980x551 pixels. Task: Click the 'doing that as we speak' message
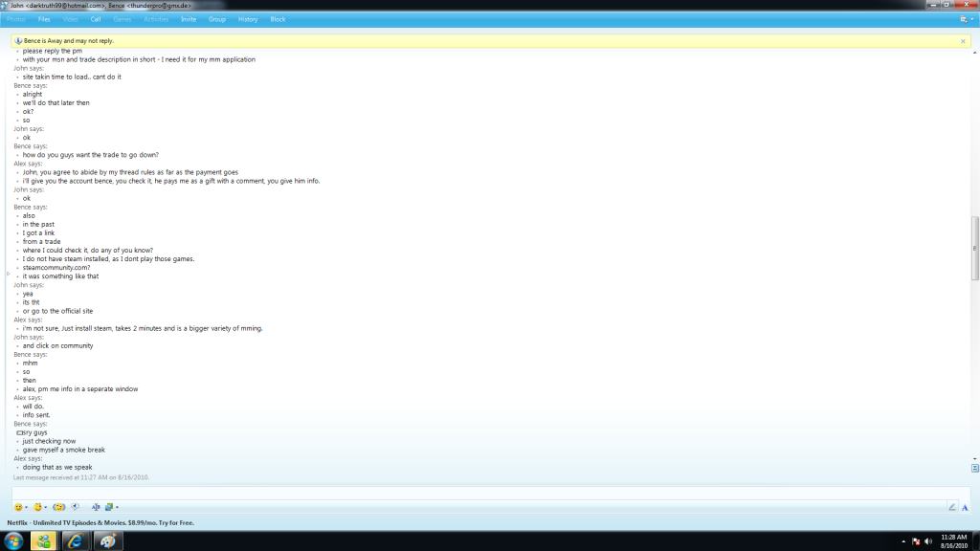point(57,467)
